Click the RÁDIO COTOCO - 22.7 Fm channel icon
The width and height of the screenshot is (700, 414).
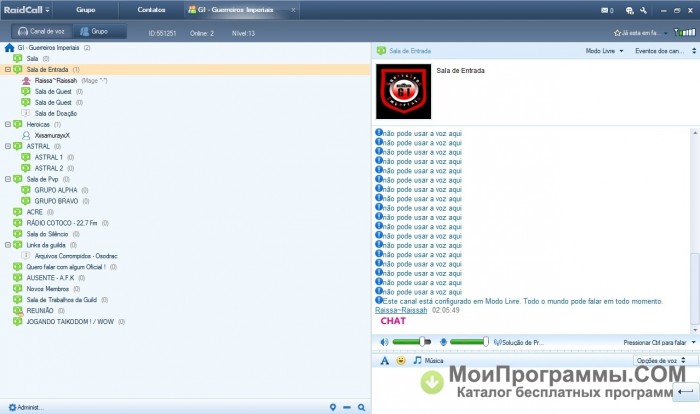tap(17, 223)
